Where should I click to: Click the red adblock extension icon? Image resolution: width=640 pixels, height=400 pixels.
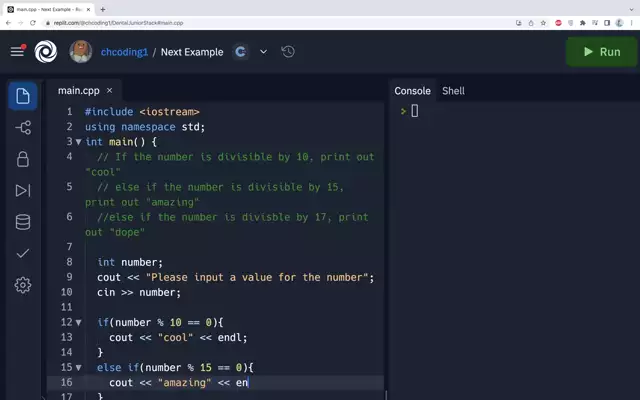coord(558,23)
